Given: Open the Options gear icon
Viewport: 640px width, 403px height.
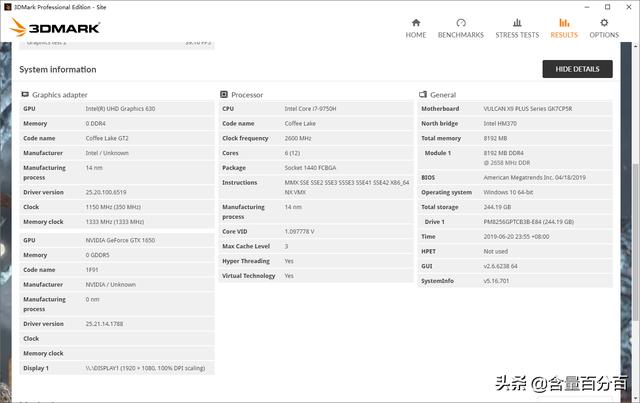Looking at the screenshot, I should 604,22.
